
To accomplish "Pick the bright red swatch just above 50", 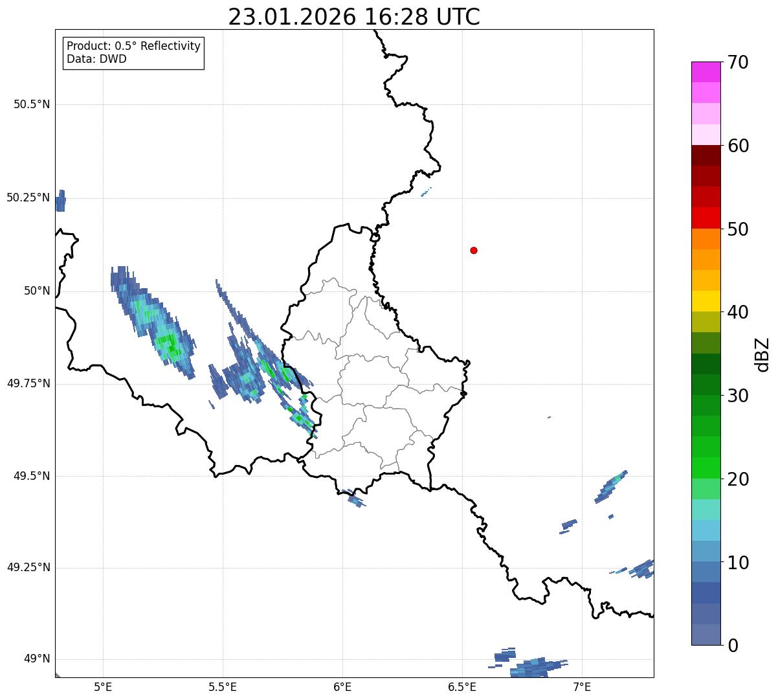I will tap(706, 218).
